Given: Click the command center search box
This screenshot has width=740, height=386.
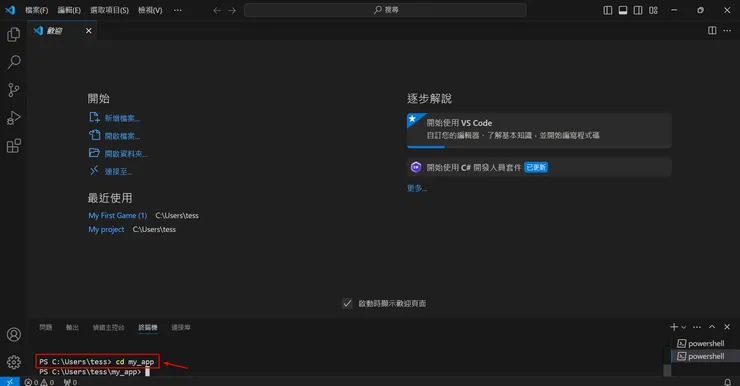Looking at the screenshot, I should tap(385, 10).
